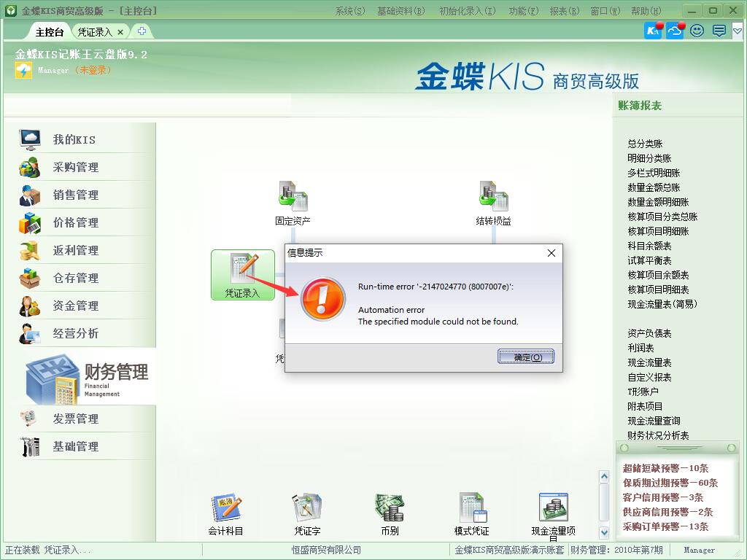Screen dimensions: 747x560
Task: Open the 数量金额总账 report
Action: pyautogui.click(x=654, y=187)
